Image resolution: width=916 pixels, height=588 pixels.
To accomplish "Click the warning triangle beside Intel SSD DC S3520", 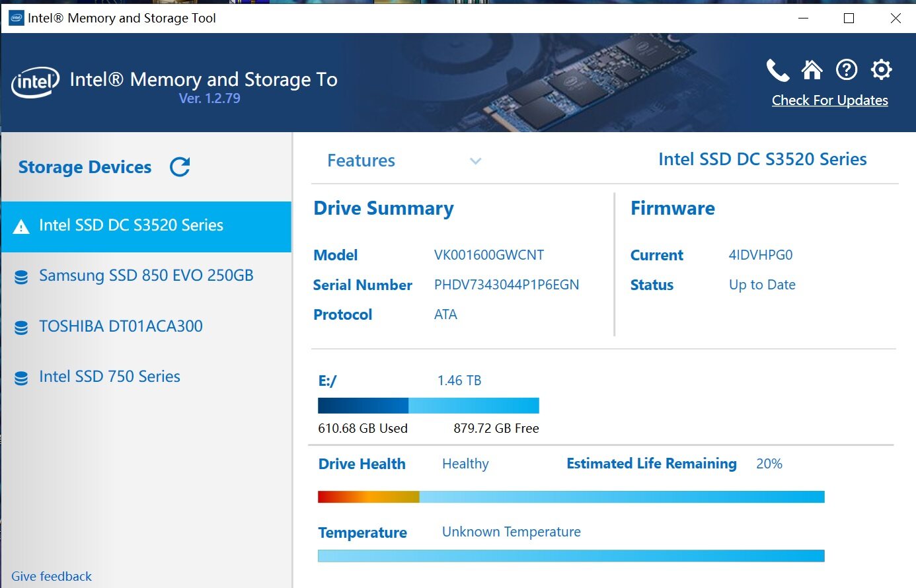I will 21,227.
